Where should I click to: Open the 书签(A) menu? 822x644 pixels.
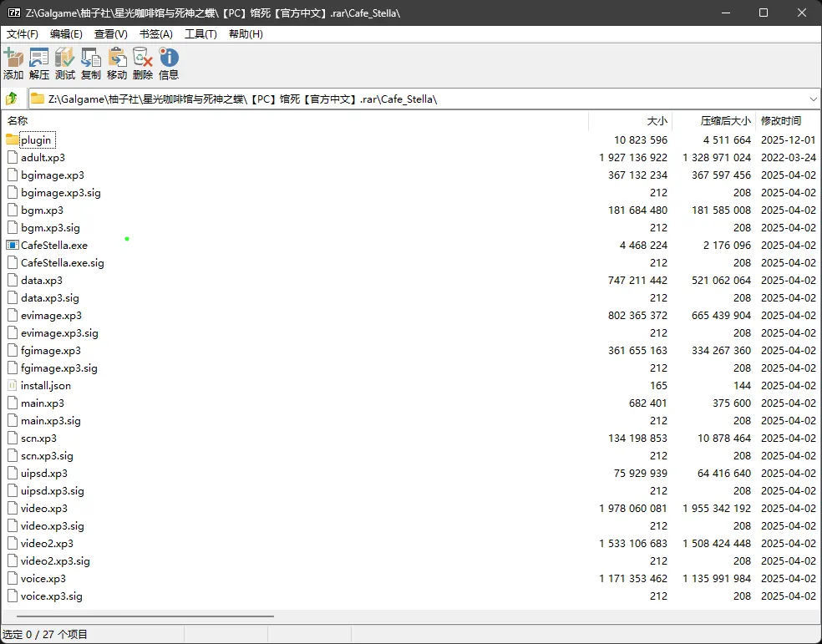(155, 34)
